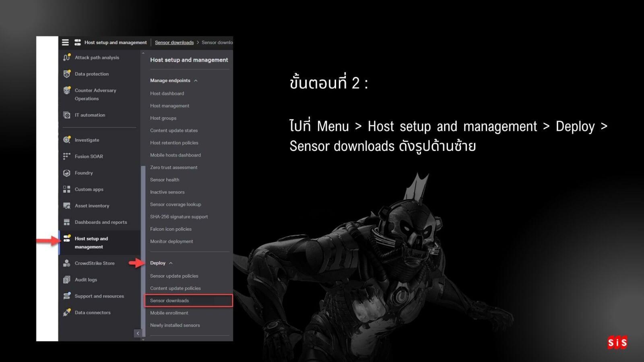Open Audit logs menu item
This screenshot has width=644, height=362.
pos(86,280)
